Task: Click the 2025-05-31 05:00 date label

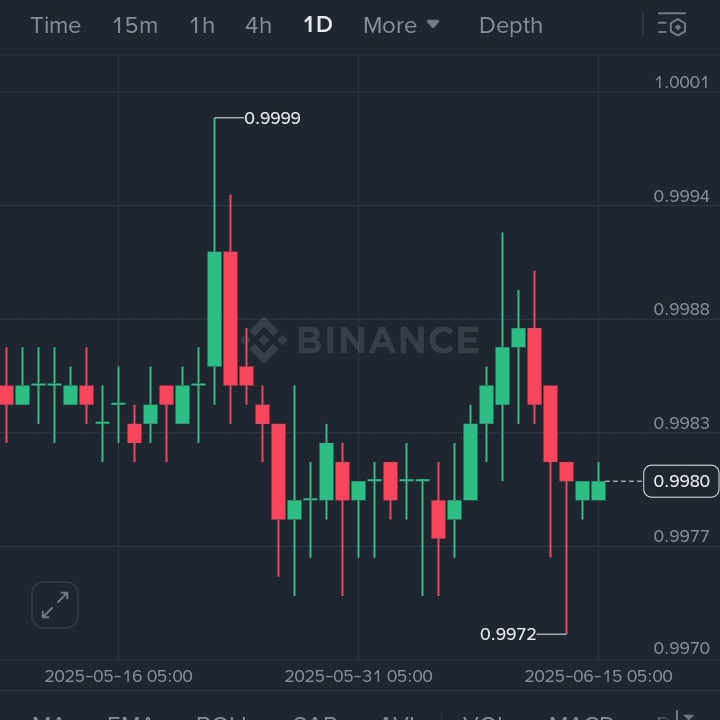Action: pyautogui.click(x=358, y=676)
